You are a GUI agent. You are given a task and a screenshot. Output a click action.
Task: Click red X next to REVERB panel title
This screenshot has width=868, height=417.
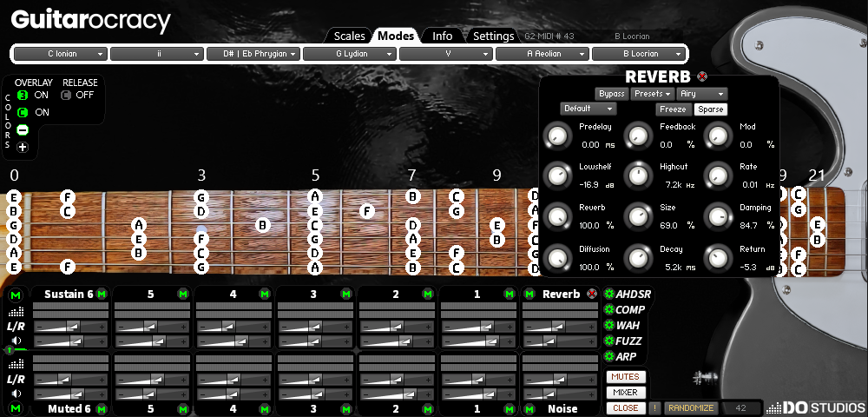(x=702, y=77)
